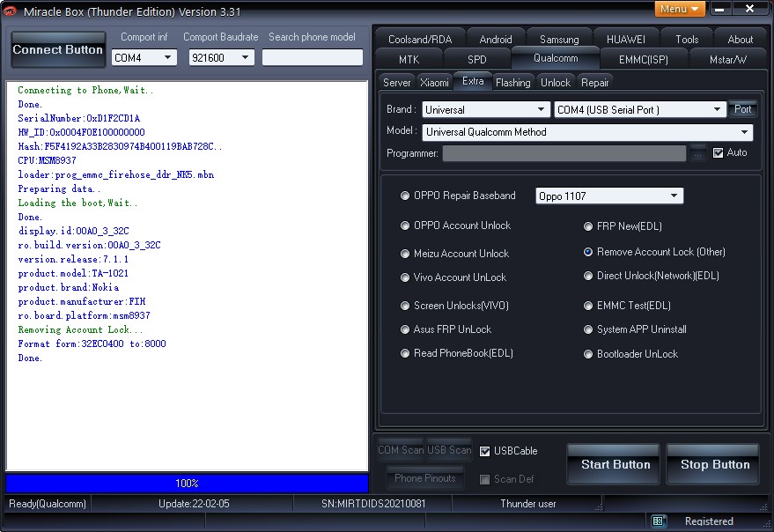Click the COM Scan button
Screen dimensions: 774x532
(401, 450)
